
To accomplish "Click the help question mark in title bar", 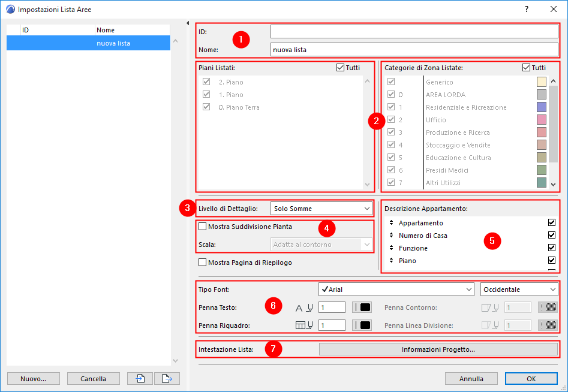I will click(527, 10).
